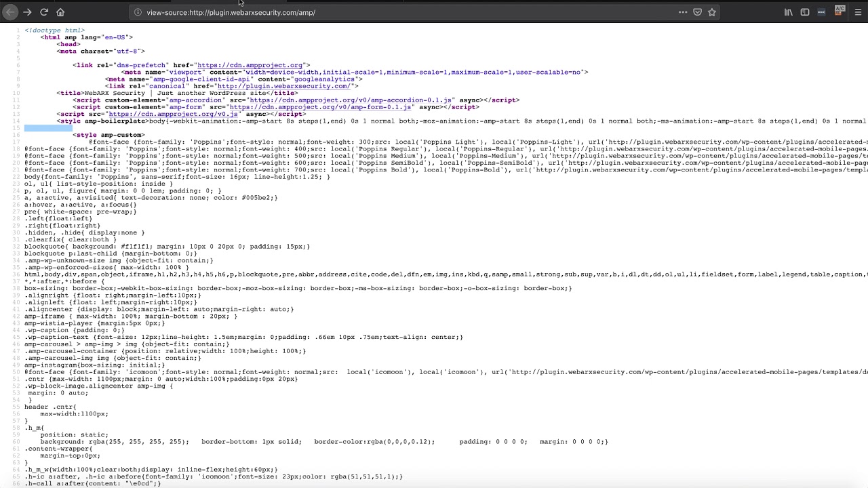
Task: Click the list-style-position: inside rule
Action: point(98,184)
